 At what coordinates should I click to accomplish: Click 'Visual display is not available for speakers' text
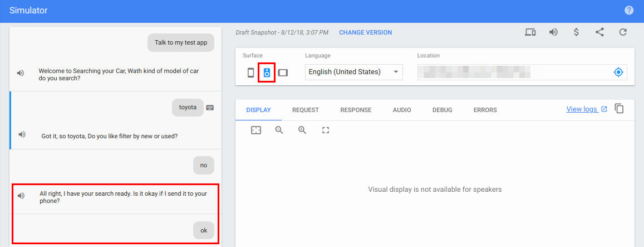pyautogui.click(x=435, y=190)
